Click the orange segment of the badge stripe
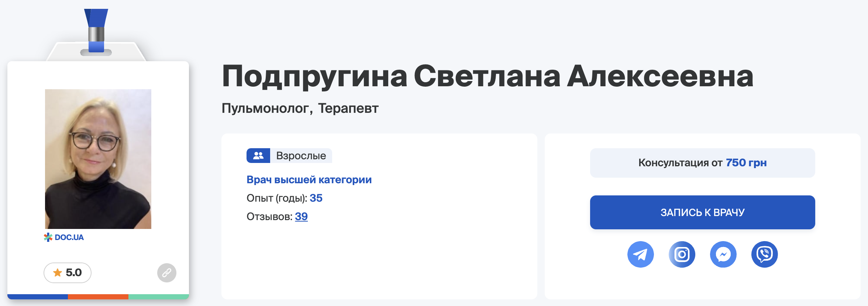Screen dimensions: 868x306 point(98,296)
